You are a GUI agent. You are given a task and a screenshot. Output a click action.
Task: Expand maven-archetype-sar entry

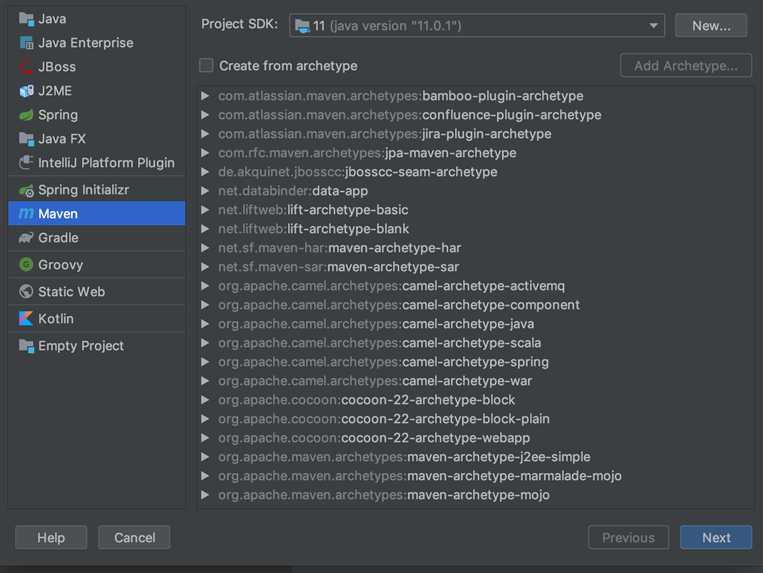pos(205,267)
